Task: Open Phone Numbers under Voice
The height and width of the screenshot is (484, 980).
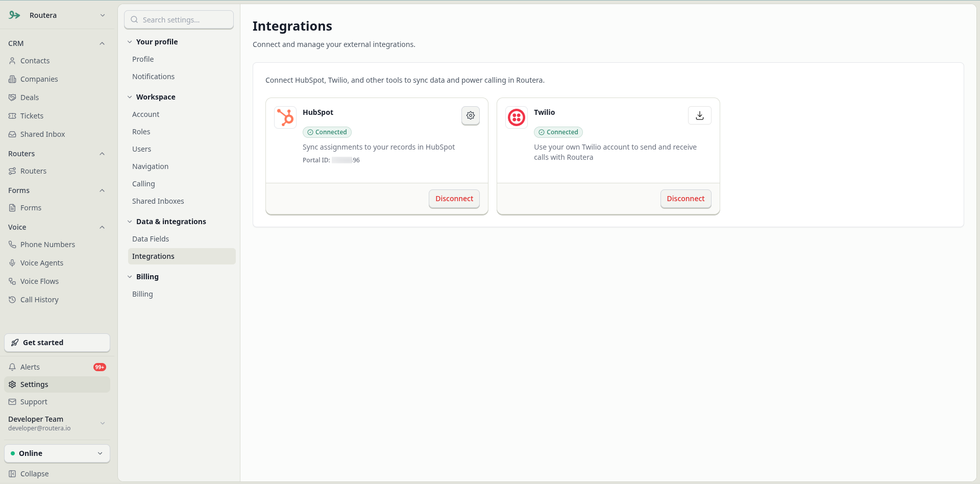Action: pyautogui.click(x=57, y=245)
